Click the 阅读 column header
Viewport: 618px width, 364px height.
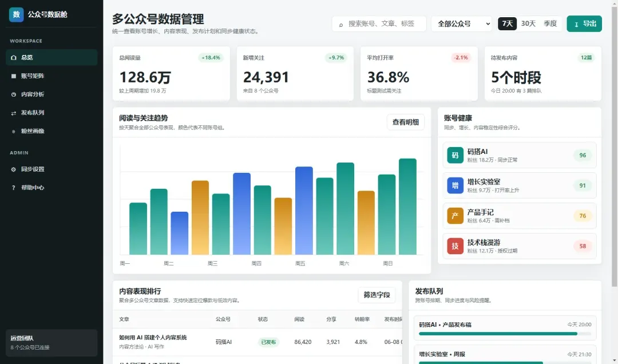tap(299, 319)
